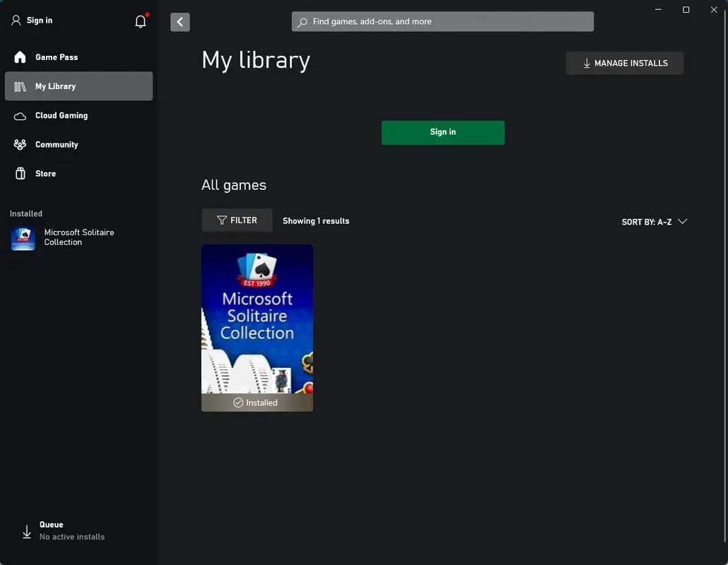Expand the MANAGE INSTALLS options

(x=624, y=63)
